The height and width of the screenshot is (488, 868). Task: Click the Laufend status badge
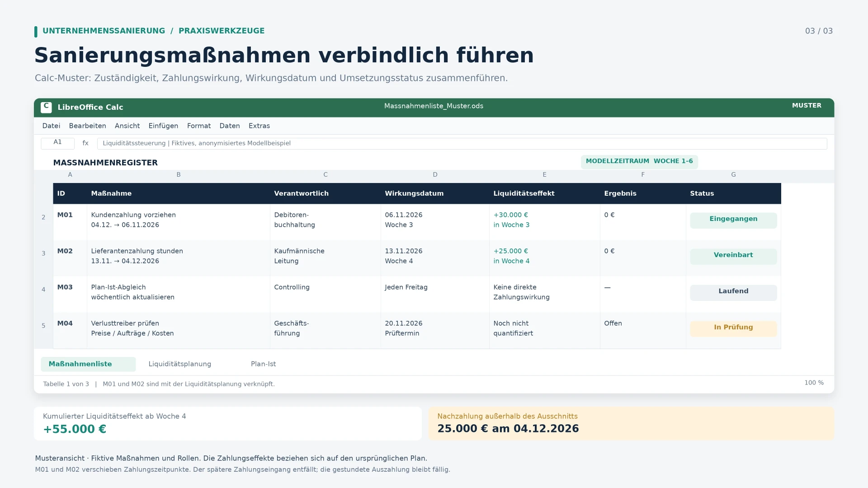(x=733, y=292)
